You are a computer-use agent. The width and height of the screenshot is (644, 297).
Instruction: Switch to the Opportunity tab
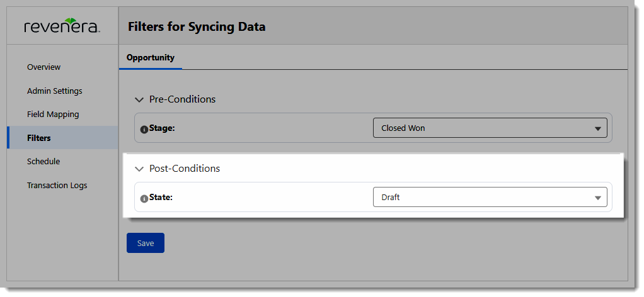[151, 57]
